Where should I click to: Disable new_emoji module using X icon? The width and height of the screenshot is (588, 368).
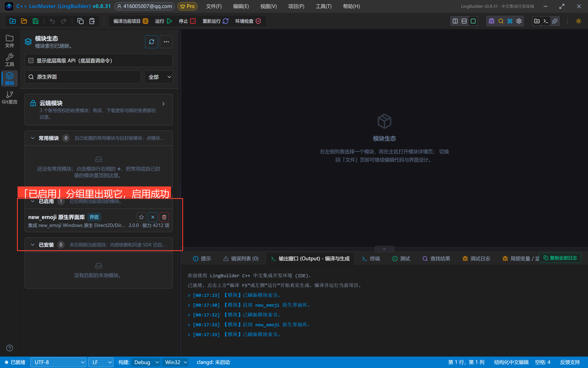pos(153,217)
